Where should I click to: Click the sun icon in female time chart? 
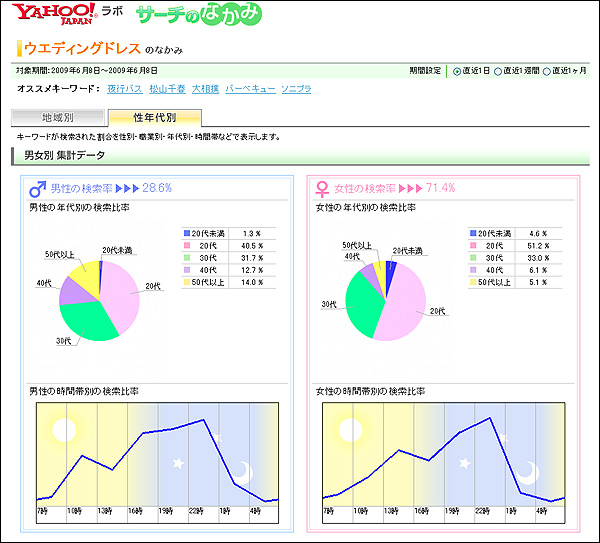point(349,430)
